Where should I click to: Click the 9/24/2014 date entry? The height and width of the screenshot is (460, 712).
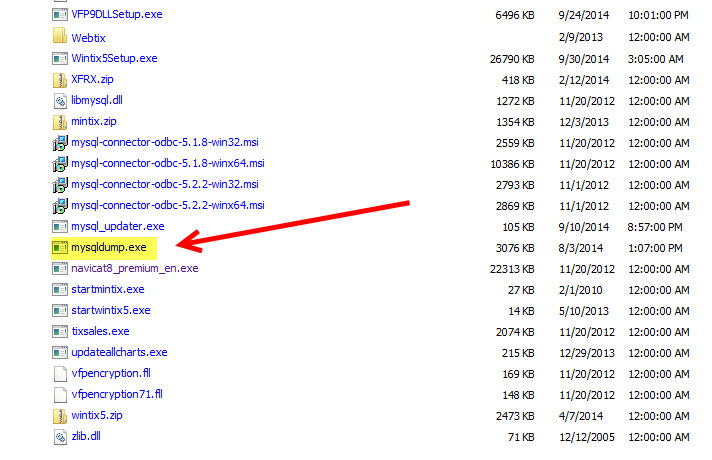(x=583, y=15)
